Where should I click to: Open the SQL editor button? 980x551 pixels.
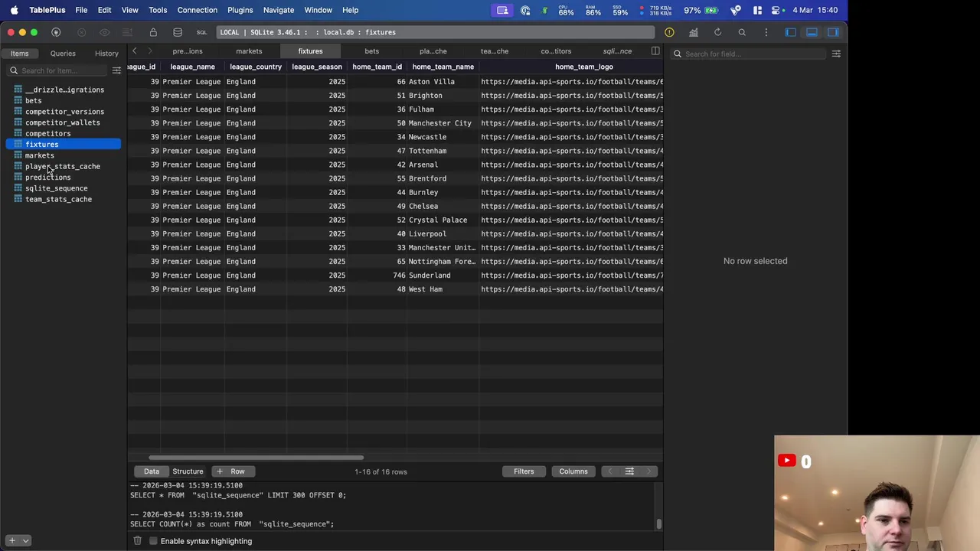pyautogui.click(x=201, y=32)
